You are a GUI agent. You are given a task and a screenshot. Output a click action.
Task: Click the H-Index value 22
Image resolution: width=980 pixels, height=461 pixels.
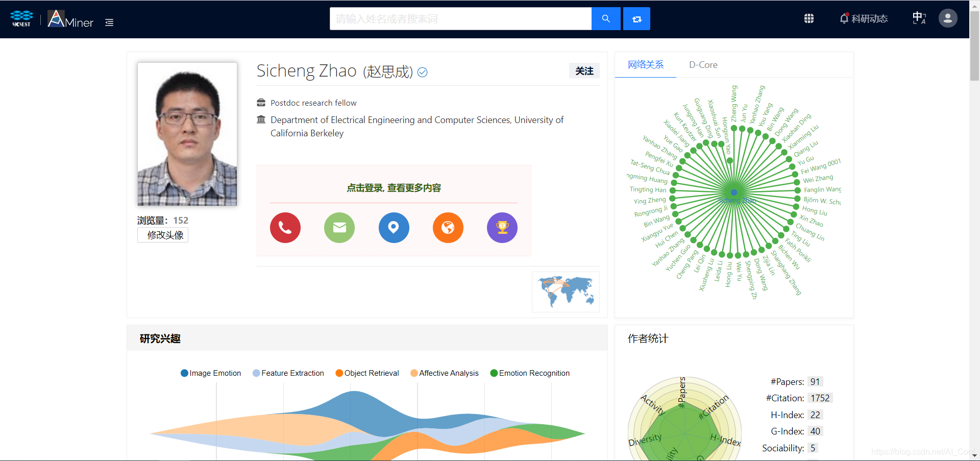click(815, 415)
